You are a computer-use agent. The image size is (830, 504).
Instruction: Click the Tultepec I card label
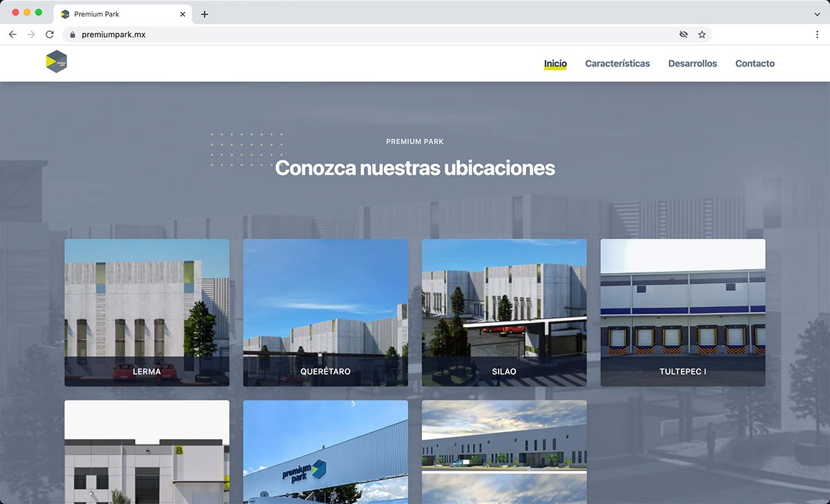pyautogui.click(x=683, y=372)
